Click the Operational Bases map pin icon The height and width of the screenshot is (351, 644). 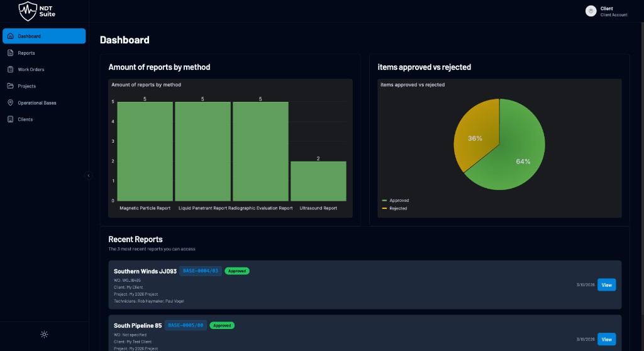pyautogui.click(x=11, y=103)
